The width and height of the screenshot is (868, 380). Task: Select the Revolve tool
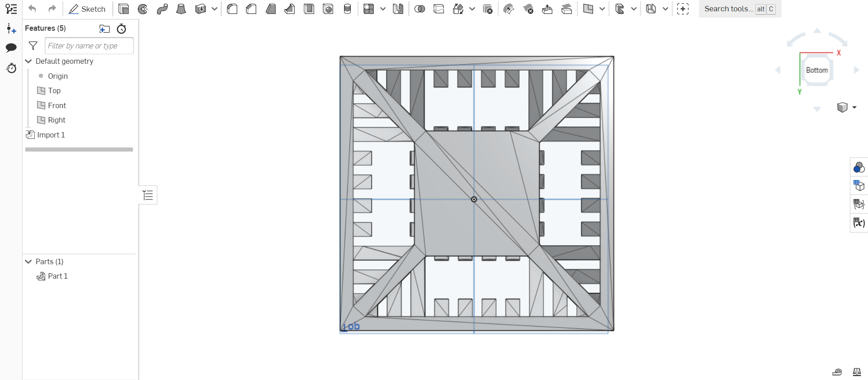point(143,9)
